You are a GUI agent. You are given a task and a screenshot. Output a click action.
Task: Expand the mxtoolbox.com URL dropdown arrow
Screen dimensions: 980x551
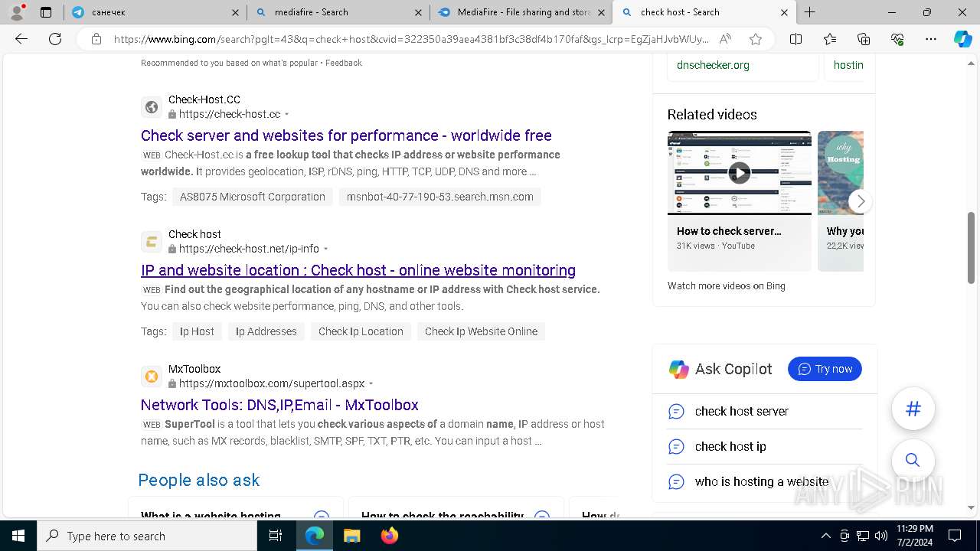[x=371, y=384]
